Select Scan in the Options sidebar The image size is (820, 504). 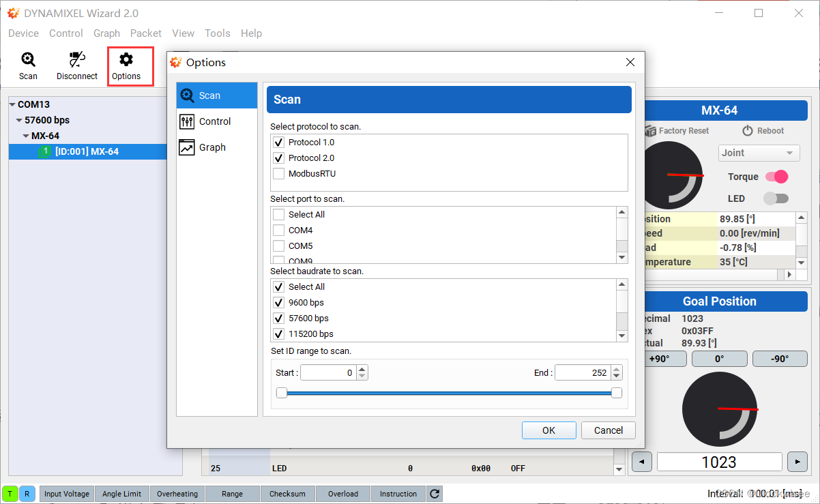tap(217, 95)
